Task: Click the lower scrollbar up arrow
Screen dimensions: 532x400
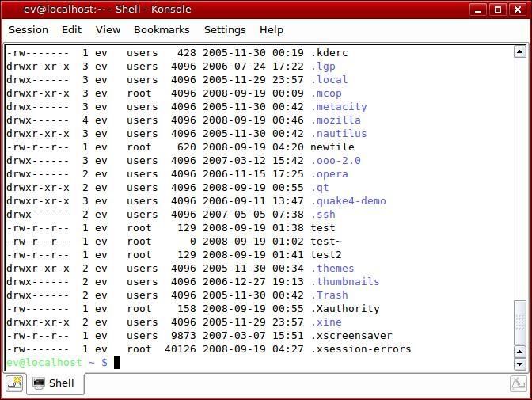Action: click(520, 352)
